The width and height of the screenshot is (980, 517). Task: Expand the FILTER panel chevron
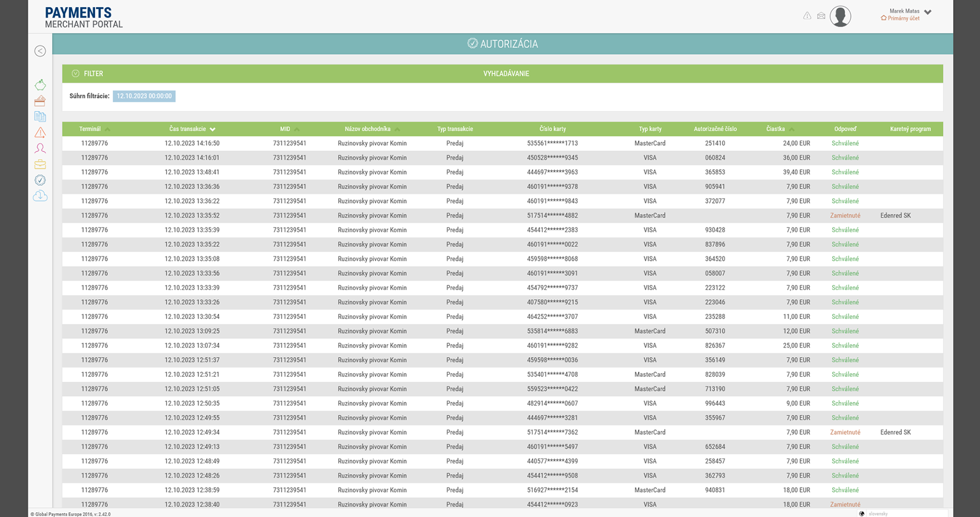coord(76,73)
